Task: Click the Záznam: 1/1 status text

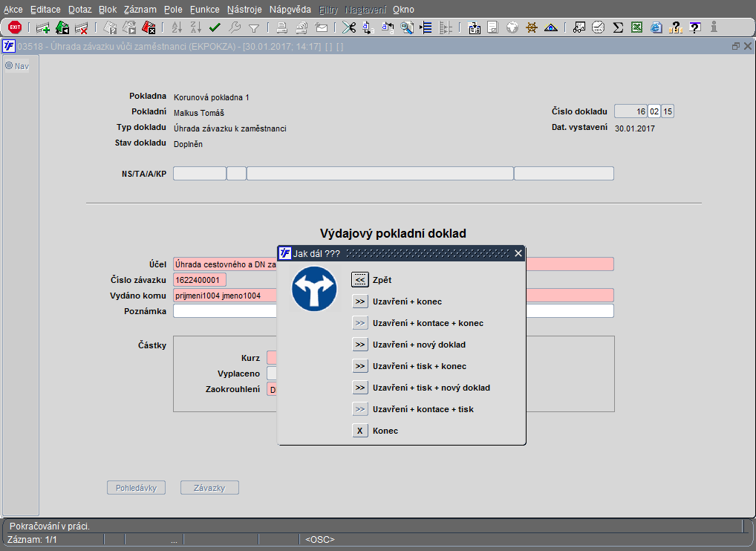Action: (x=32, y=539)
